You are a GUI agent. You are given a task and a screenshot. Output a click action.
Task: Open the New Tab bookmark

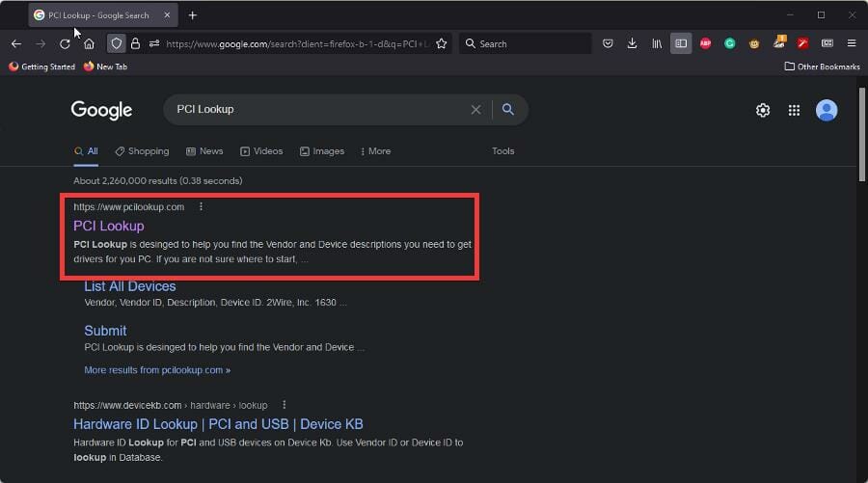(x=105, y=67)
